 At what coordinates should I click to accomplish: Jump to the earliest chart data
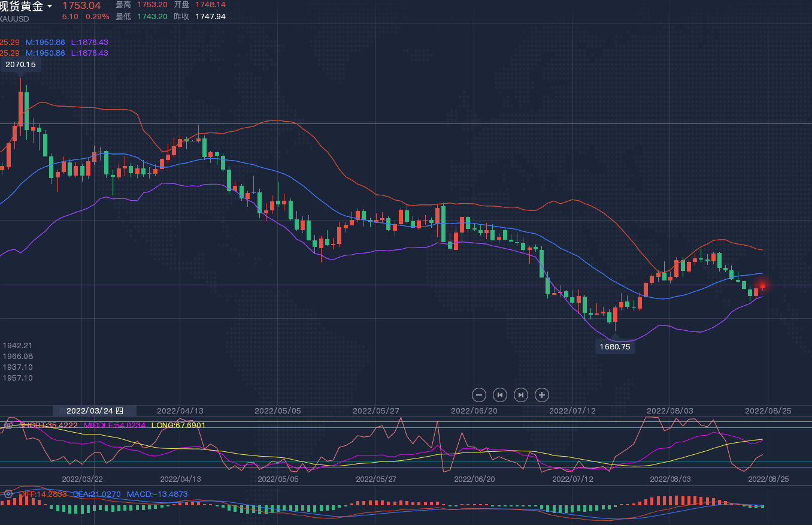500,394
